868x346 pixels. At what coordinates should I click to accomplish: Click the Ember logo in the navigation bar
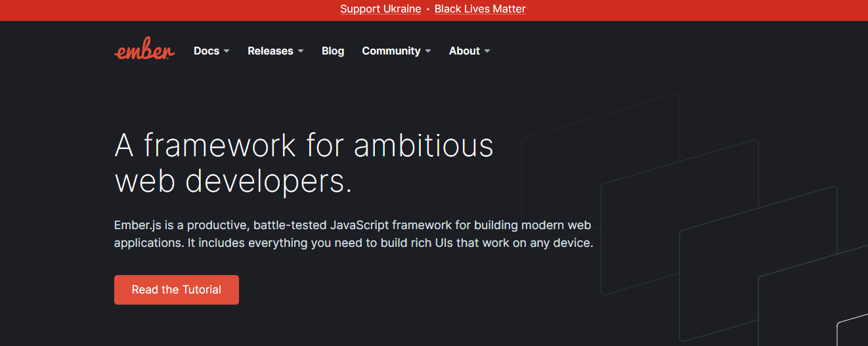pyautogui.click(x=144, y=49)
